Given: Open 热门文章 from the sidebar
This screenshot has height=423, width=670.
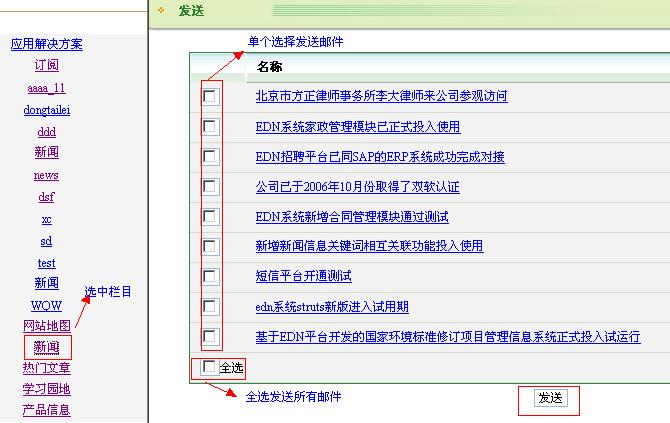Looking at the screenshot, I should pos(47,368).
